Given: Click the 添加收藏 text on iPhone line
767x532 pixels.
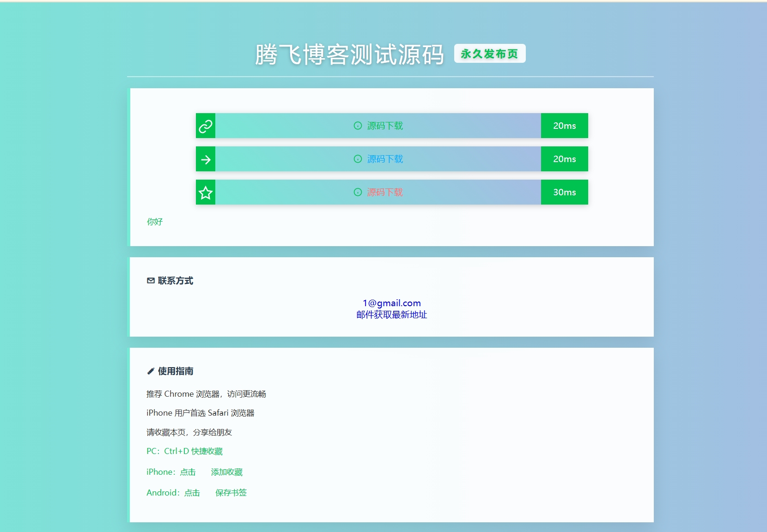Looking at the screenshot, I should point(227,472).
